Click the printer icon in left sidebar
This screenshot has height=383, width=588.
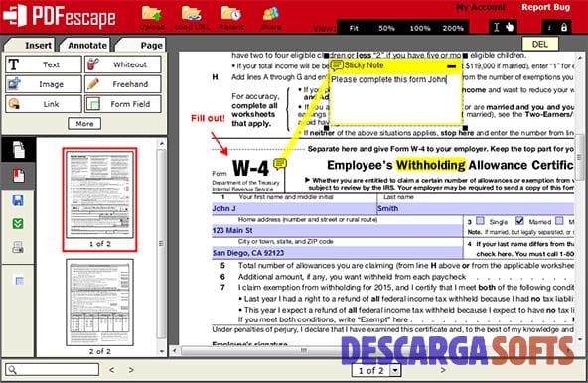(18, 247)
